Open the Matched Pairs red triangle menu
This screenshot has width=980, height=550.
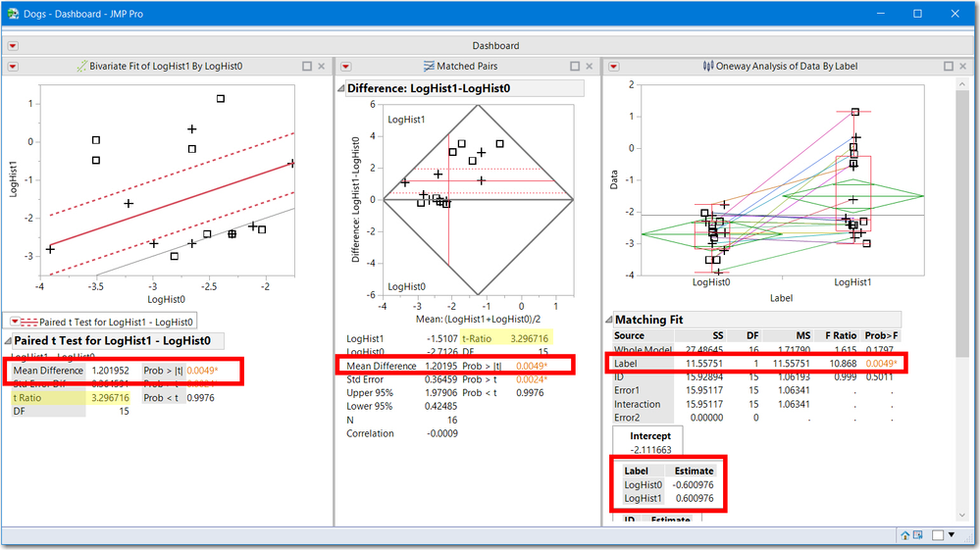click(x=345, y=66)
